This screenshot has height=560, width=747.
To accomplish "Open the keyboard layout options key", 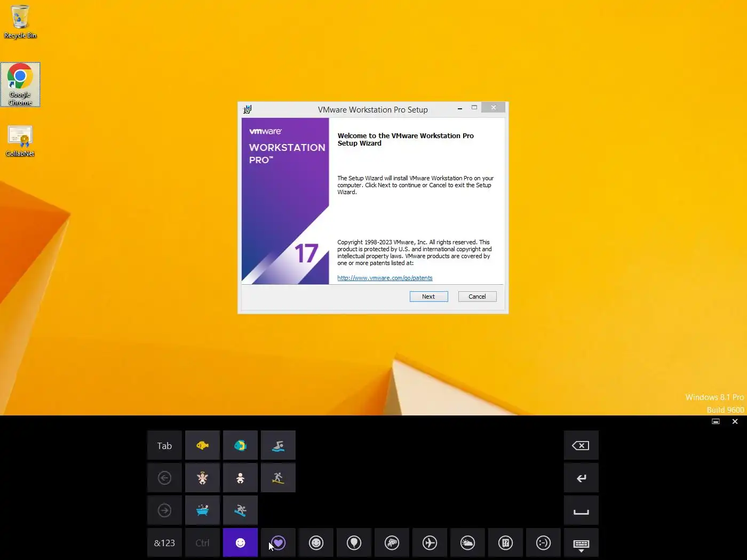I will click(581, 543).
